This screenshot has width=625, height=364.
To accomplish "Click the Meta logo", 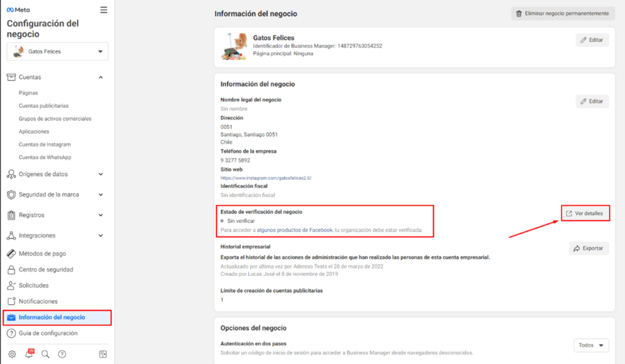I will (18, 10).
